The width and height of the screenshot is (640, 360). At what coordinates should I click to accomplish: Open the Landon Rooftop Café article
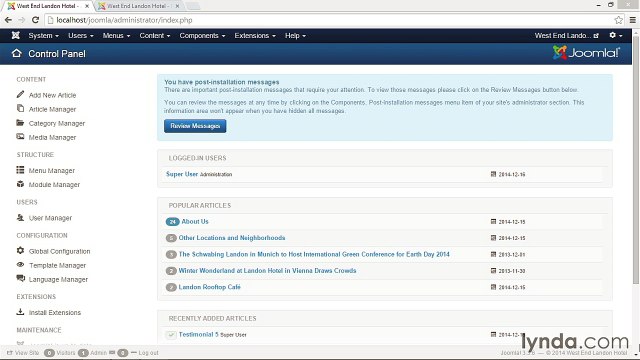click(209, 287)
